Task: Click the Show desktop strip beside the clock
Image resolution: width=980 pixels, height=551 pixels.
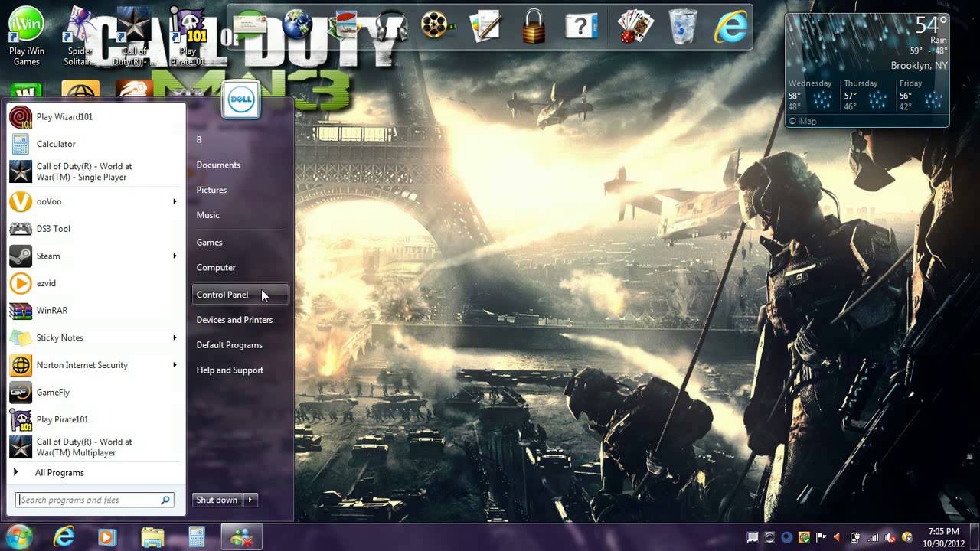Action: 975,537
